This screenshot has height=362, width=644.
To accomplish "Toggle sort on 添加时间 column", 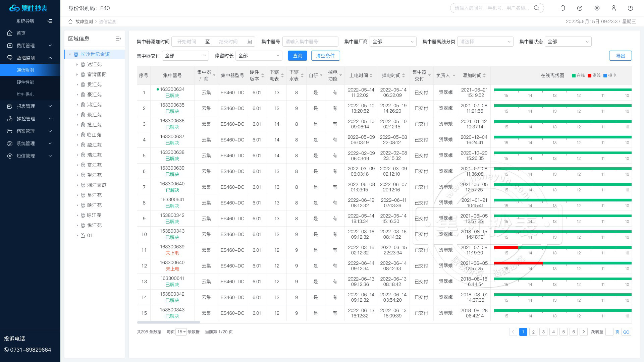I will coord(484,76).
